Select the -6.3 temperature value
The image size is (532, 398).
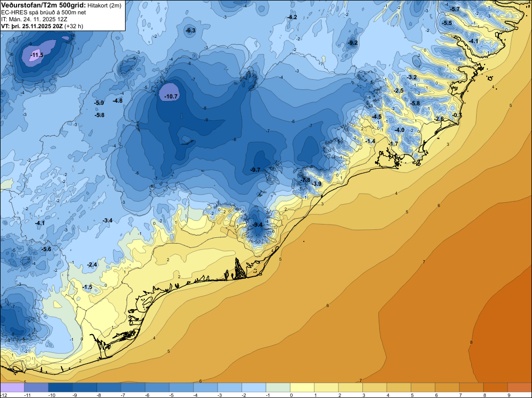tap(190, 30)
